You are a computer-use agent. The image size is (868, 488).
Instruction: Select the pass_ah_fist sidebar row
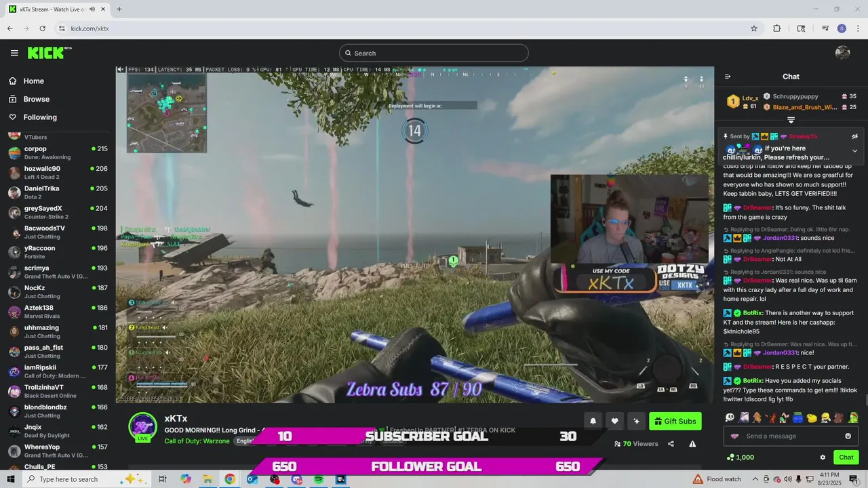click(58, 351)
